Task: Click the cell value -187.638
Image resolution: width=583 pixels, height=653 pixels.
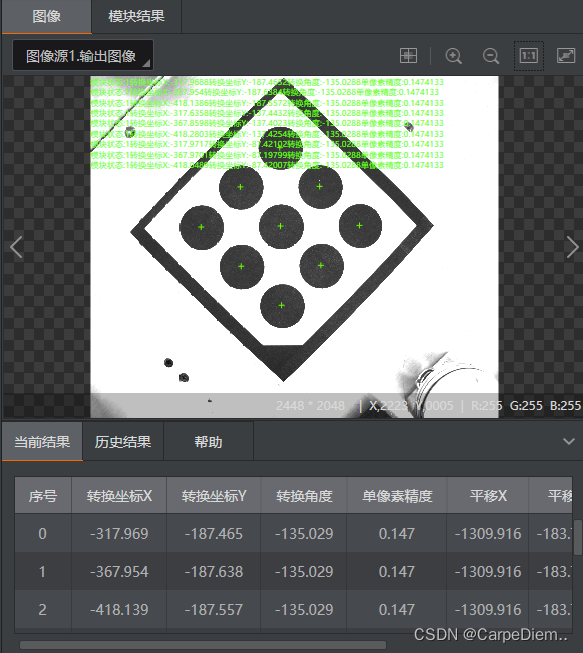Action: point(214,571)
